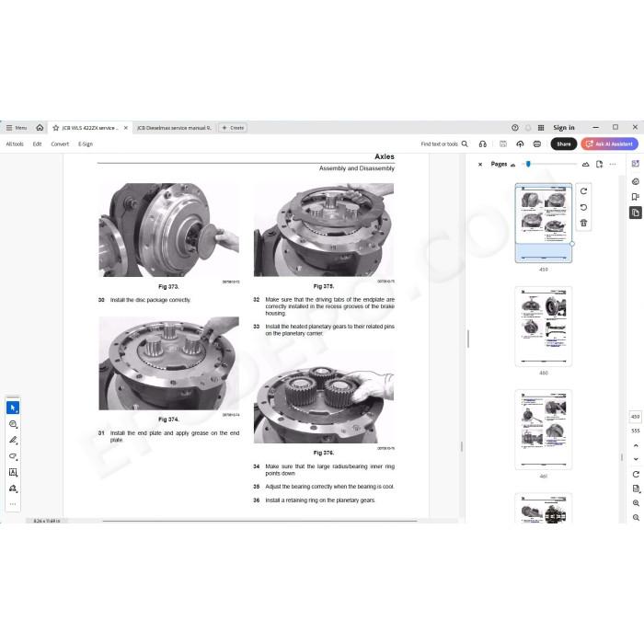Image resolution: width=644 pixels, height=644 pixels.
Task: Click the Help question mark icon
Action: (514, 128)
